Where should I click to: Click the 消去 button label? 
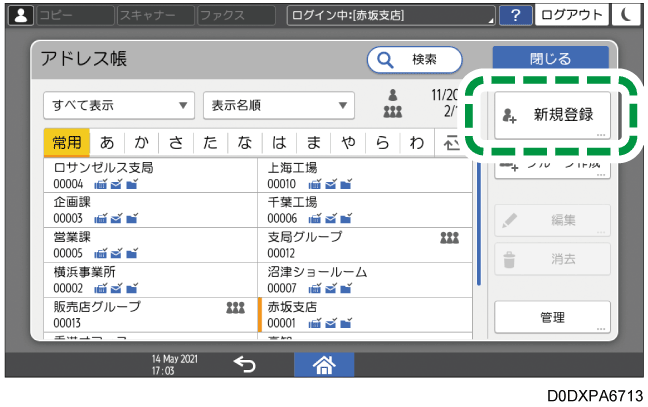point(563,259)
